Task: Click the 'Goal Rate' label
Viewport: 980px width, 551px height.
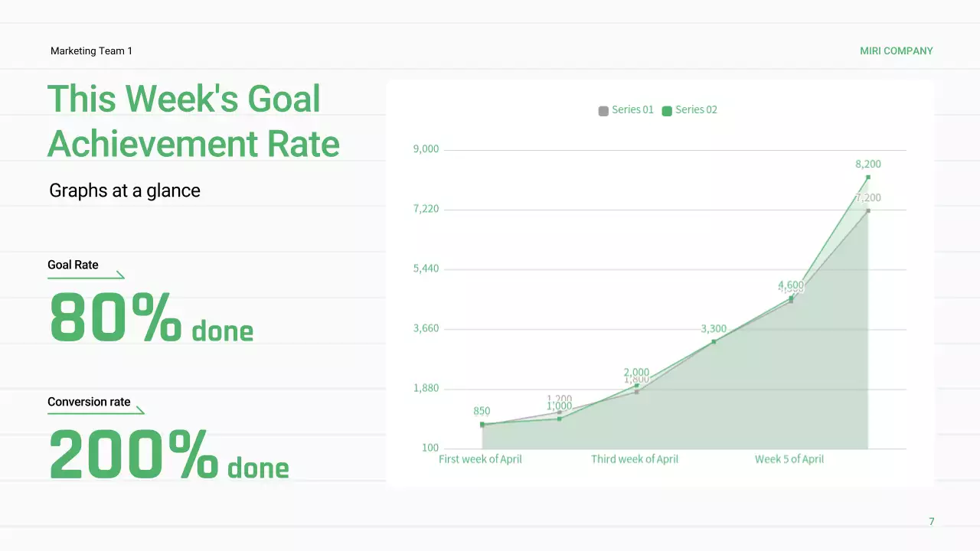Action: pos(73,265)
